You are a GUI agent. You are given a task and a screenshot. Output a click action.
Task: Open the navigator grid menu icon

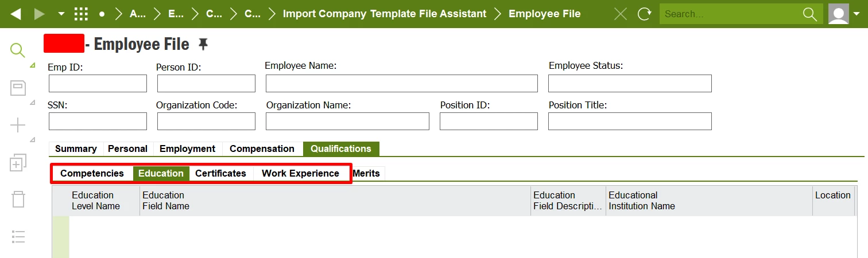coord(81,14)
